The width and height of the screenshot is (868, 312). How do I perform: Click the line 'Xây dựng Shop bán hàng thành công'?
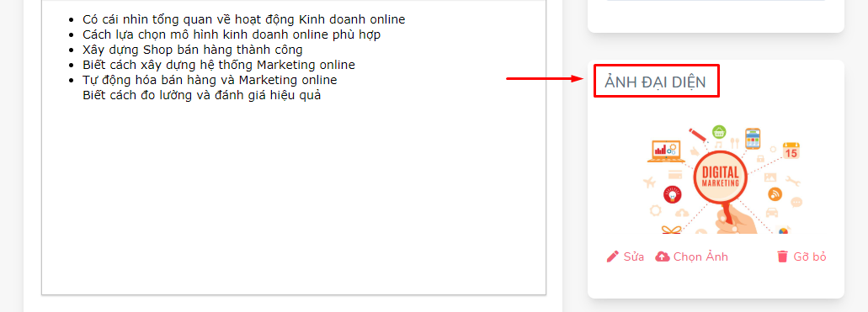[x=193, y=50]
